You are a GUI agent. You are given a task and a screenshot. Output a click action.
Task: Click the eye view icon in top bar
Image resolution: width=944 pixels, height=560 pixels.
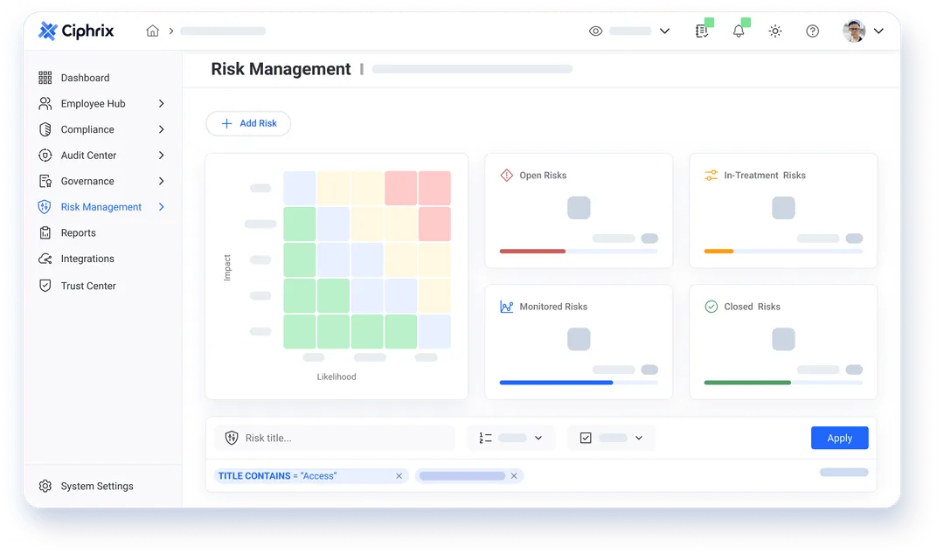595,31
